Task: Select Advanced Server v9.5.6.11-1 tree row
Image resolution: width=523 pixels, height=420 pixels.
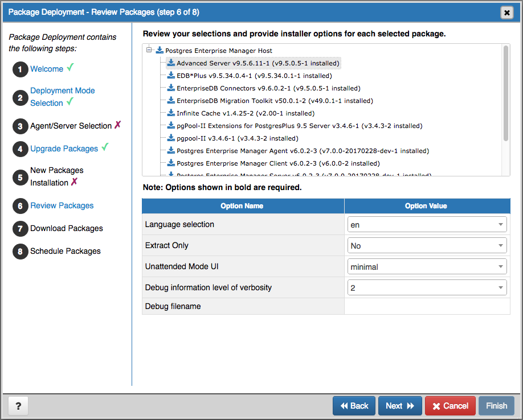Action: 254,63
